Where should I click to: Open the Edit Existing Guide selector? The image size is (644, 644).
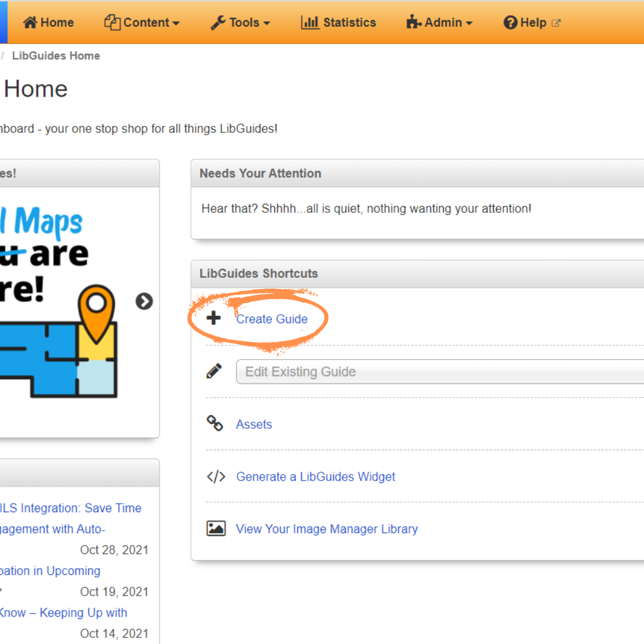(440, 371)
